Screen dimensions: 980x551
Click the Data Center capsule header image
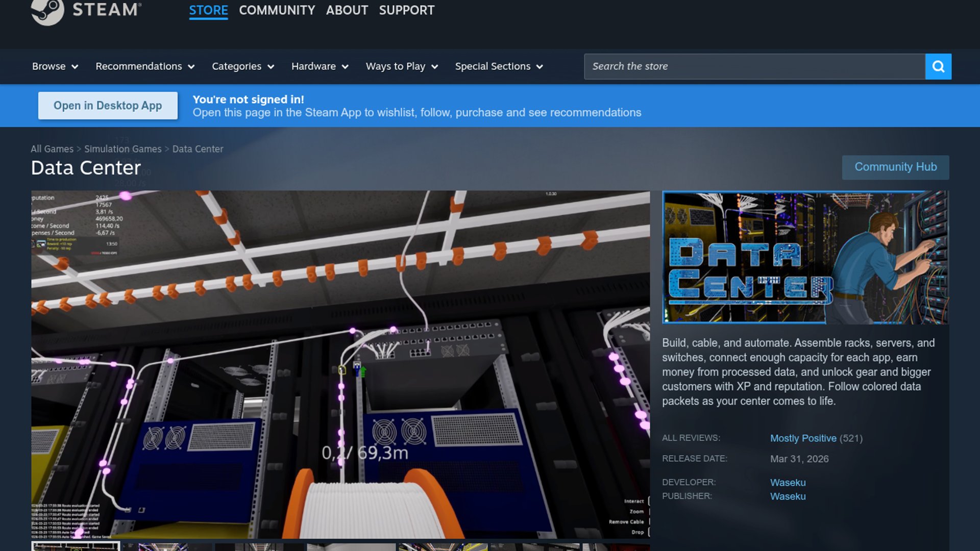[805, 258]
